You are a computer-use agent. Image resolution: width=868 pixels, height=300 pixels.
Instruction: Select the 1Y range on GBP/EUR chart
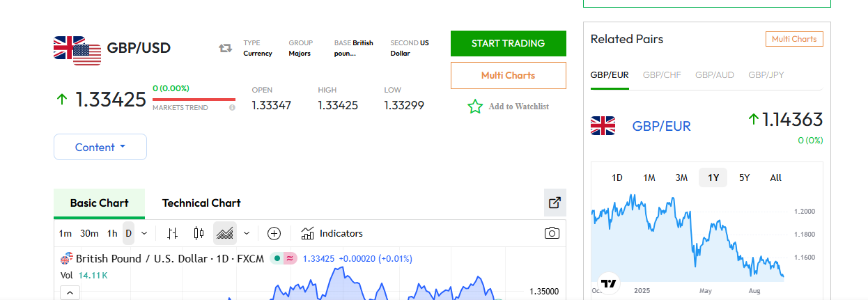coord(713,177)
